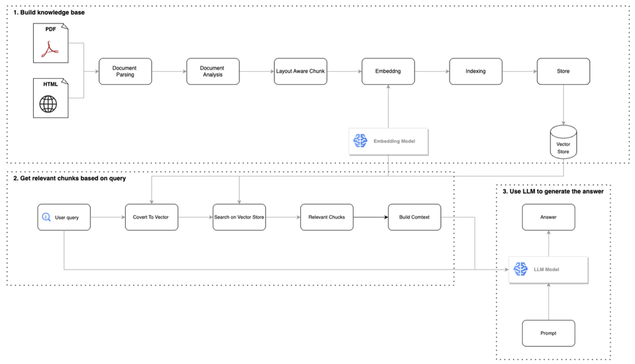This screenshot has height=364, width=635.
Task: Click the HTML globe document icon
Action: (x=51, y=98)
